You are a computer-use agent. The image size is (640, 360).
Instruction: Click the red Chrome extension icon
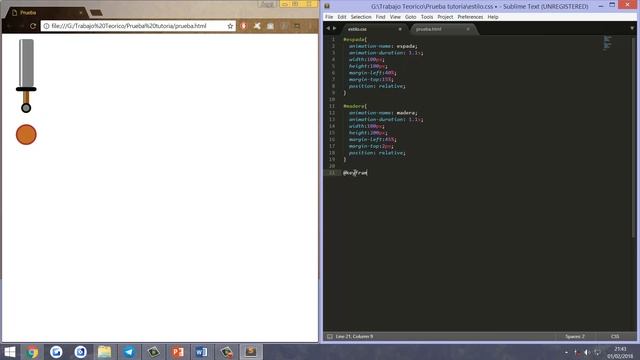[x=243, y=26]
